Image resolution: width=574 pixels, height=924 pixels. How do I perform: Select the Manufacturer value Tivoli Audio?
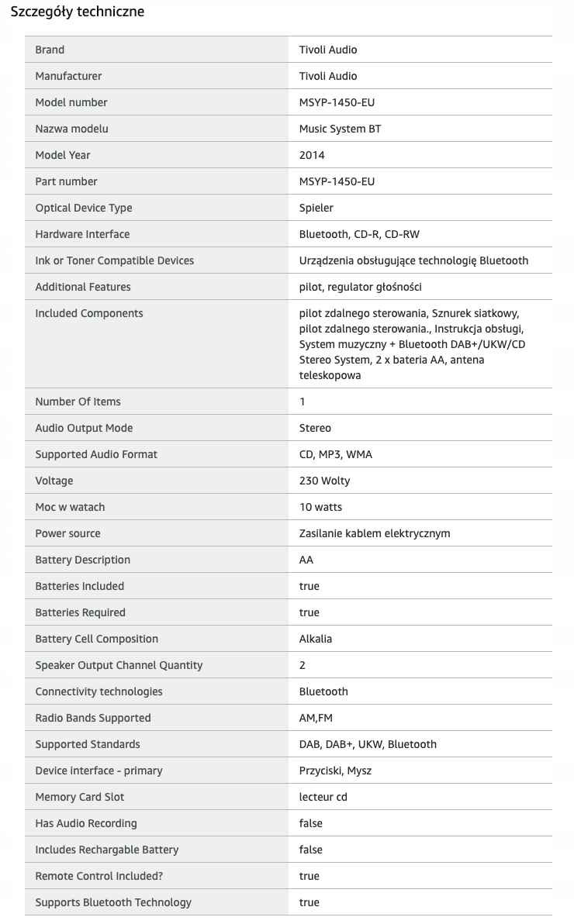(328, 76)
